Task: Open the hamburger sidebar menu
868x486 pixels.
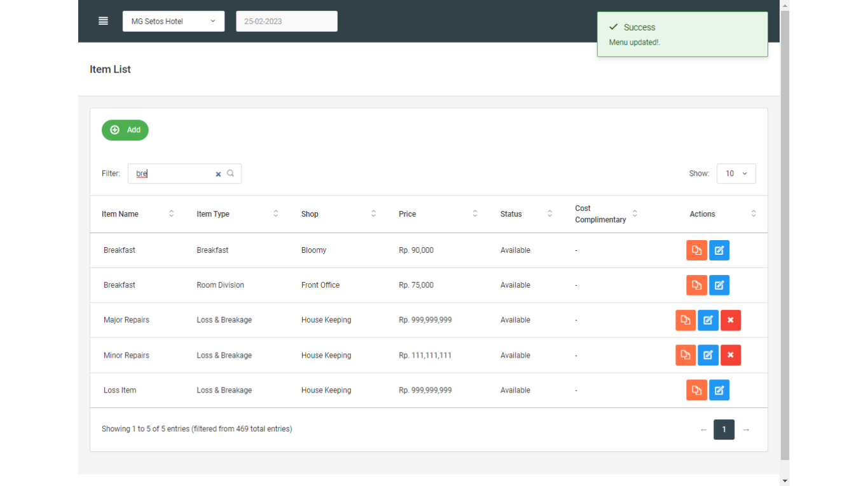Action: click(103, 21)
